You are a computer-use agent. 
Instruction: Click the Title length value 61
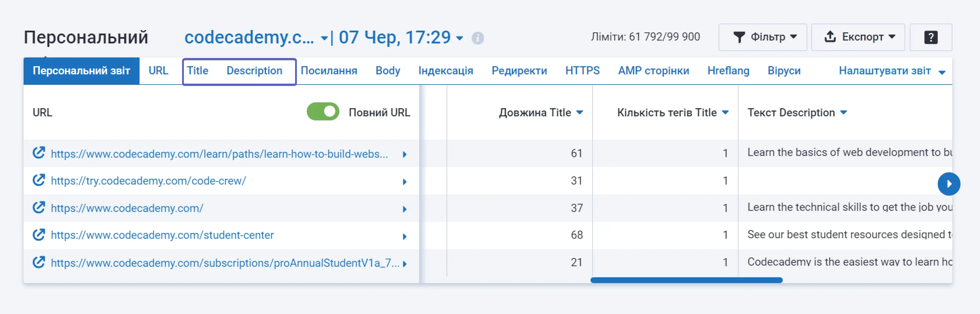(576, 153)
